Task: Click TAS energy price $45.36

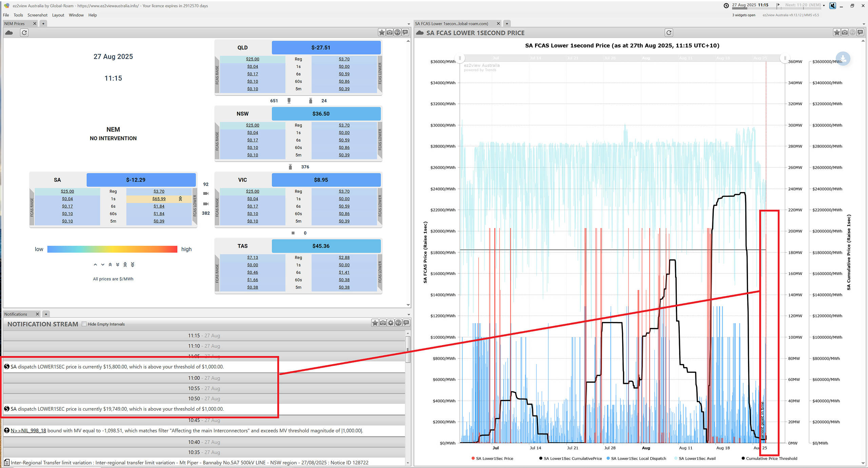Action: coord(326,246)
